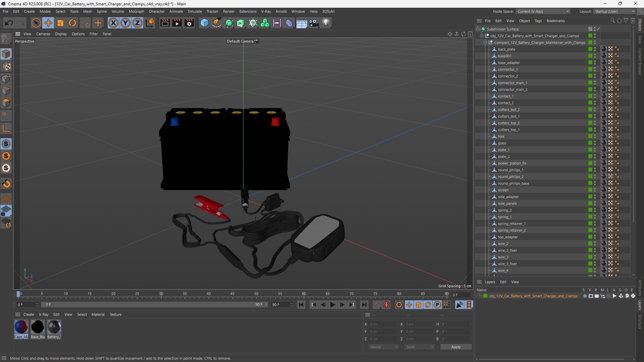Open the Simulate menu
This screenshot has height=362, width=644.
(195, 11)
